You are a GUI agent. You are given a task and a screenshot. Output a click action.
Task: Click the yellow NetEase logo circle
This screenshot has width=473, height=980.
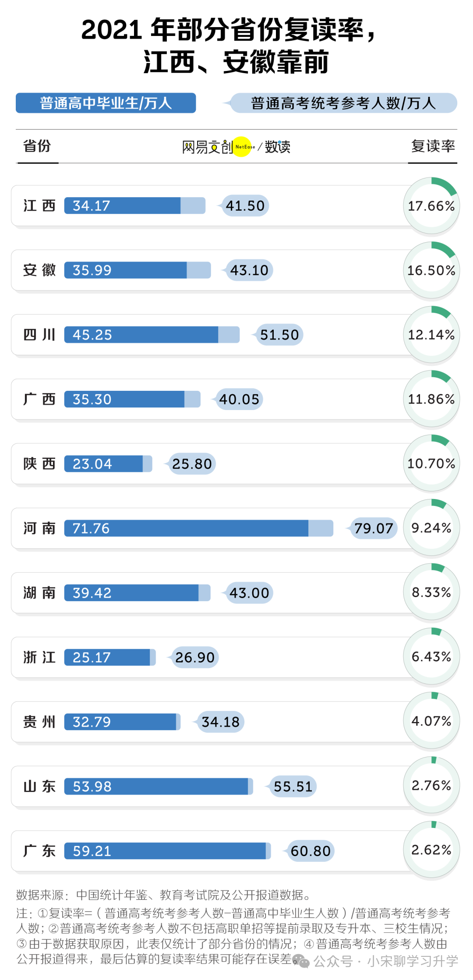[x=243, y=147]
